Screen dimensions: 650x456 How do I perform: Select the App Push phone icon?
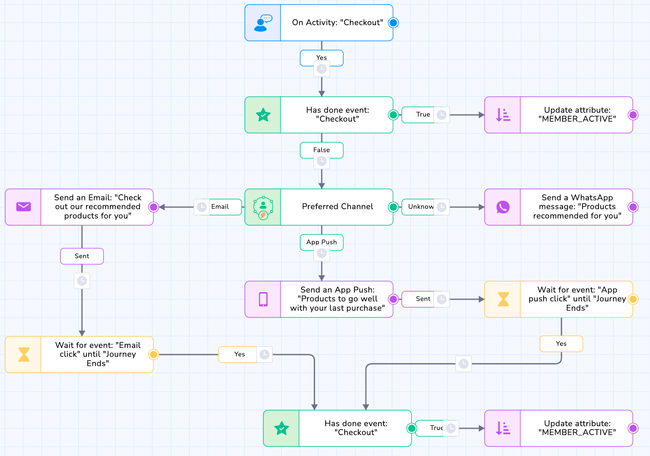point(263,299)
